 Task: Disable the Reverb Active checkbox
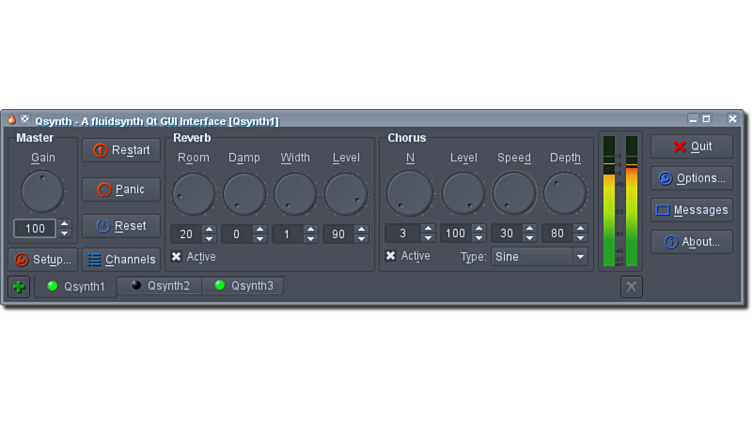(177, 257)
